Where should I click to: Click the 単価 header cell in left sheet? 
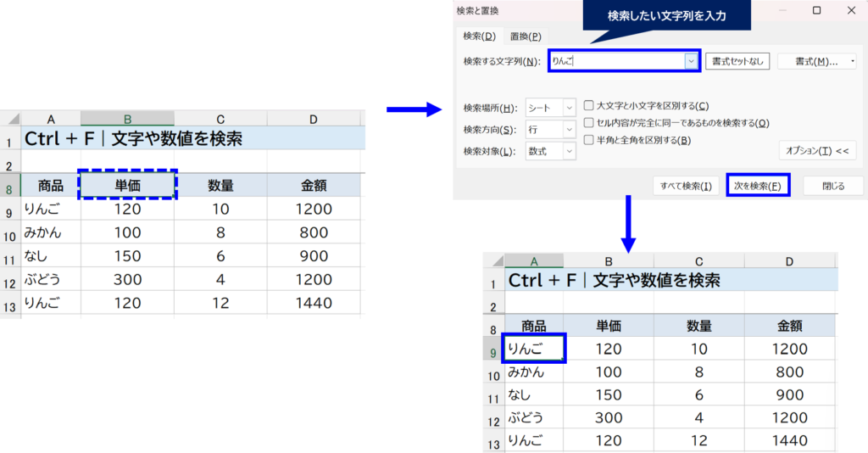coord(127,185)
